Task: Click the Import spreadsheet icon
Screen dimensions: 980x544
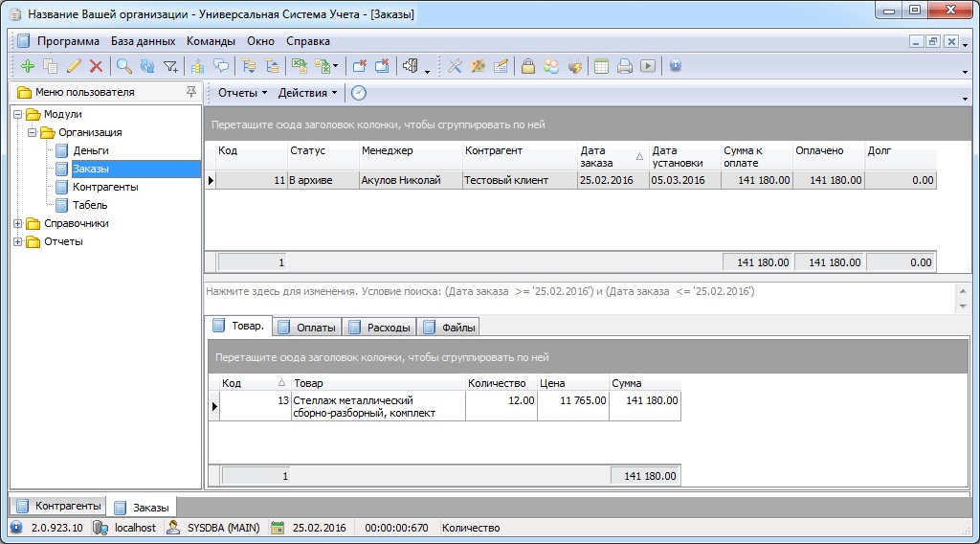Action: click(300, 66)
